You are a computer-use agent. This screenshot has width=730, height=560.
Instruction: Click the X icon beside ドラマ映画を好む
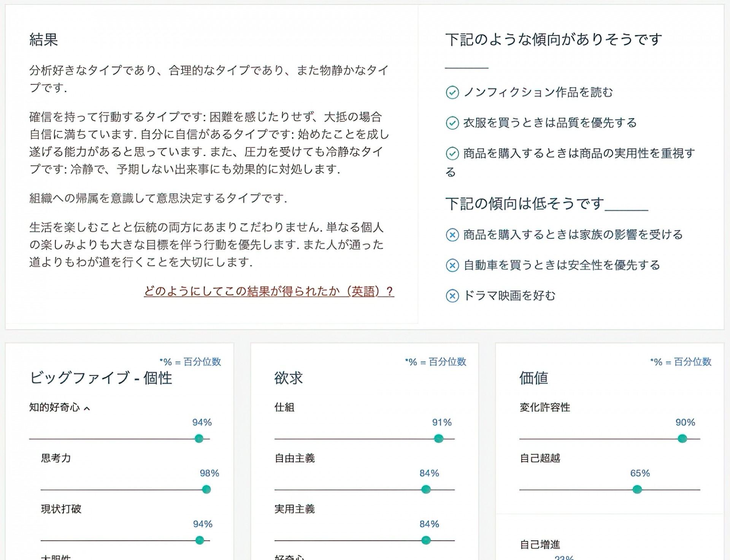point(452,296)
